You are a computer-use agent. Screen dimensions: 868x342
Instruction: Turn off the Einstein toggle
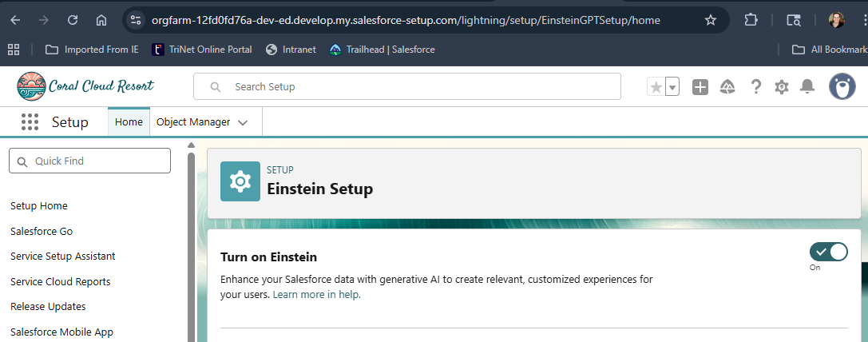pos(828,253)
